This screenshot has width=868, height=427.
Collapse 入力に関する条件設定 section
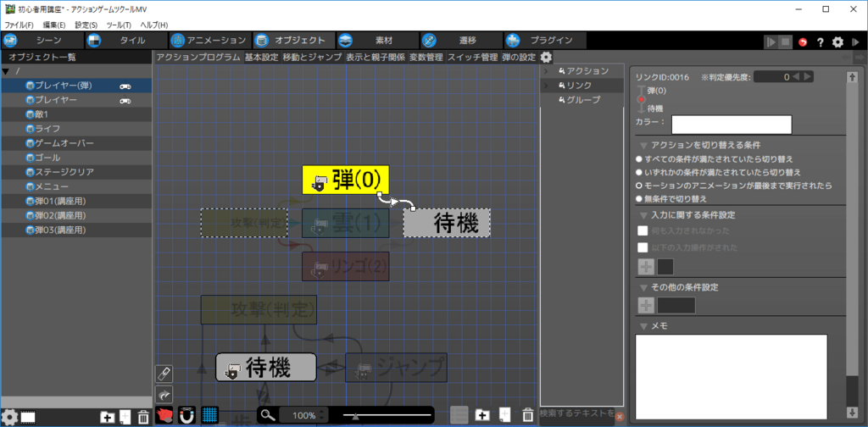coord(643,215)
